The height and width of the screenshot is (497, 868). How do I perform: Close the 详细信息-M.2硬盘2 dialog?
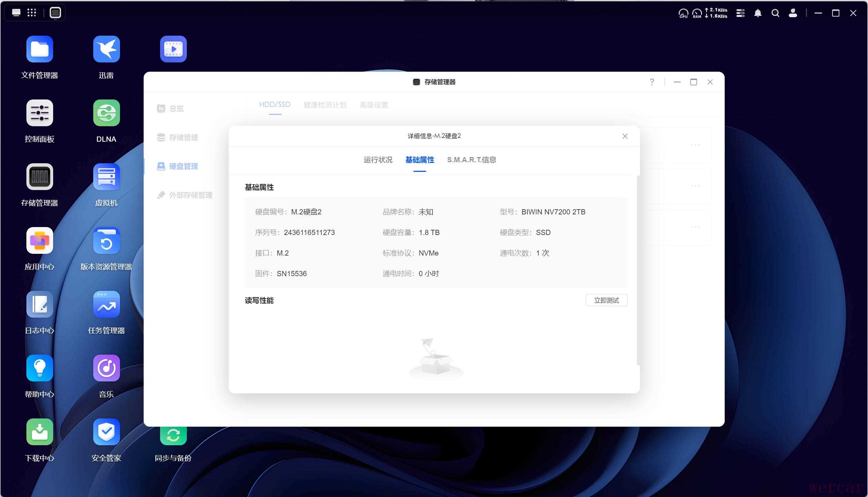click(625, 136)
